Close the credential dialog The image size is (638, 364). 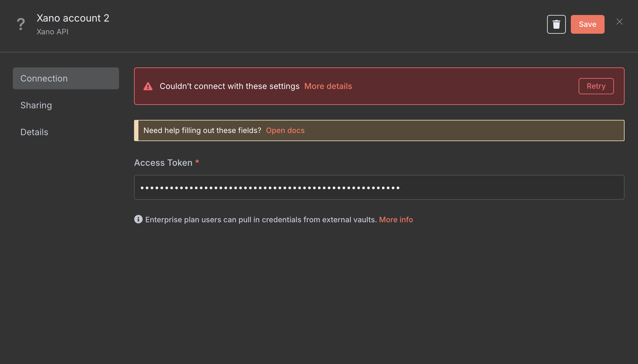[619, 22]
